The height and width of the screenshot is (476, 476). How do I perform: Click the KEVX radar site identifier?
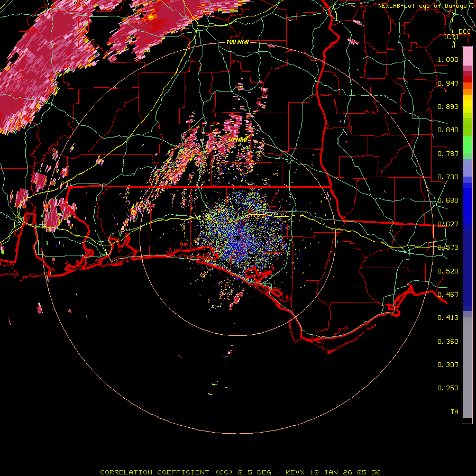[x=295, y=472]
